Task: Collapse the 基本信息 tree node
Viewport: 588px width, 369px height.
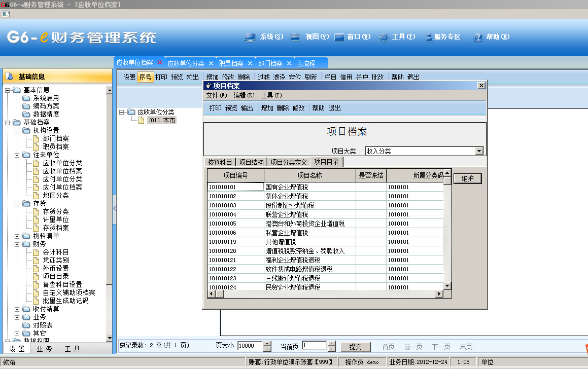Action: [8, 90]
